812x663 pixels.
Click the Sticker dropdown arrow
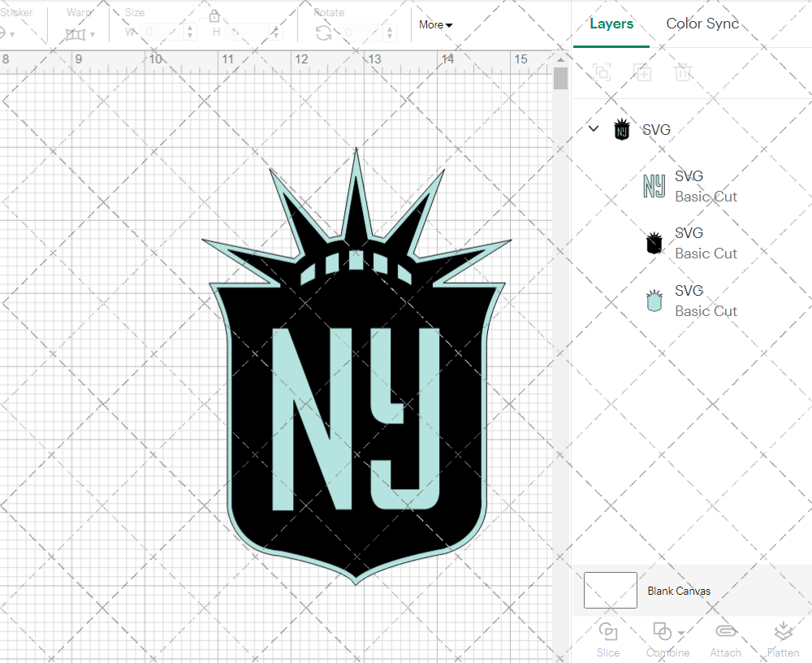click(12, 35)
